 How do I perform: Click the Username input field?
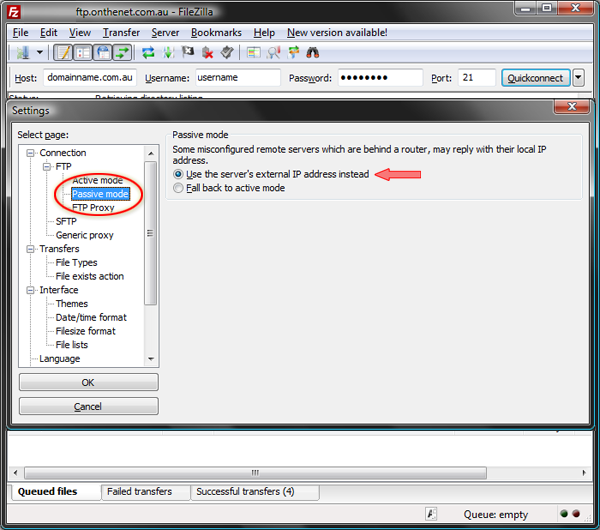pyautogui.click(x=238, y=78)
